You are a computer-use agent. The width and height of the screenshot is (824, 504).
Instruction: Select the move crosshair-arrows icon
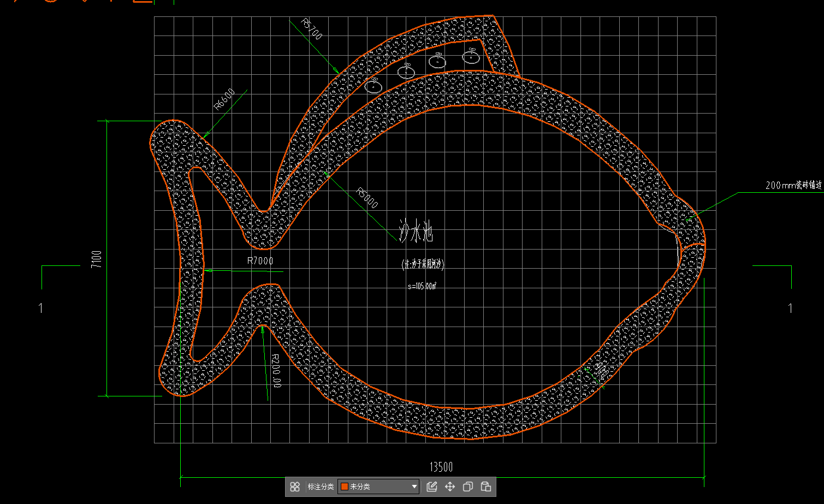(450, 487)
